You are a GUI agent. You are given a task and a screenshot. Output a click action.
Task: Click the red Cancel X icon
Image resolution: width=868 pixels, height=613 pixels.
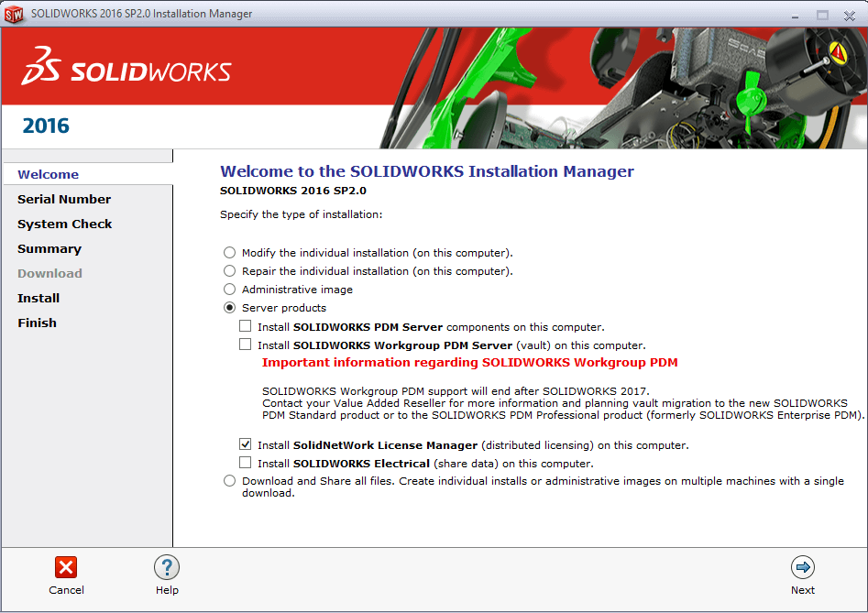66,567
